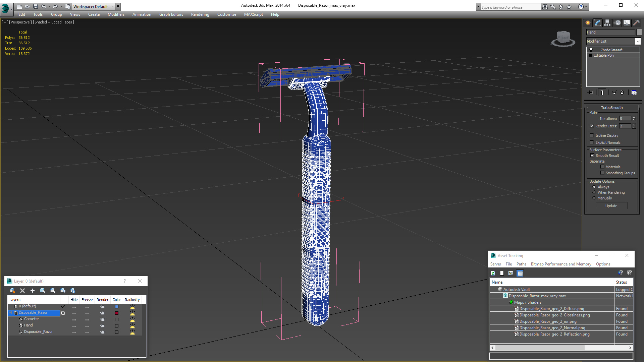Click the Status column header in Asset Tracking
The height and width of the screenshot is (362, 644).
(x=624, y=282)
